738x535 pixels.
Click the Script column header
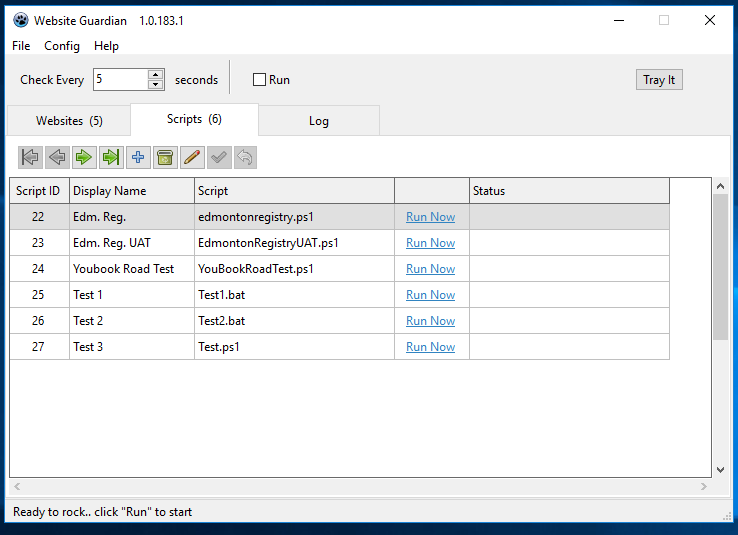[294, 191]
